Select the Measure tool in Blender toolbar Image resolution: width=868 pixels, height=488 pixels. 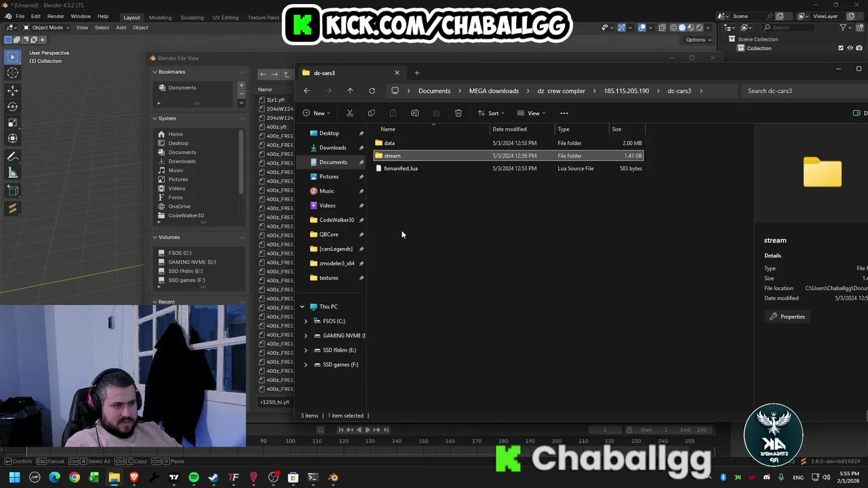13,173
